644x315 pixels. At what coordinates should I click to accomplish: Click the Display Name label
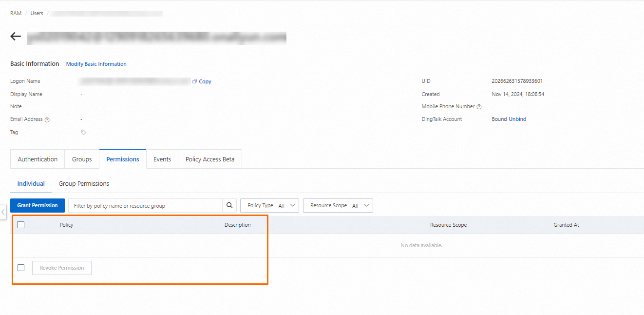26,94
